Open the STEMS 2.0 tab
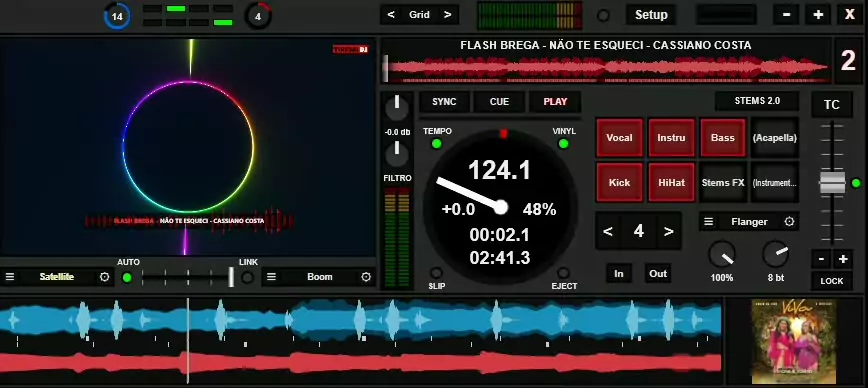 (757, 101)
